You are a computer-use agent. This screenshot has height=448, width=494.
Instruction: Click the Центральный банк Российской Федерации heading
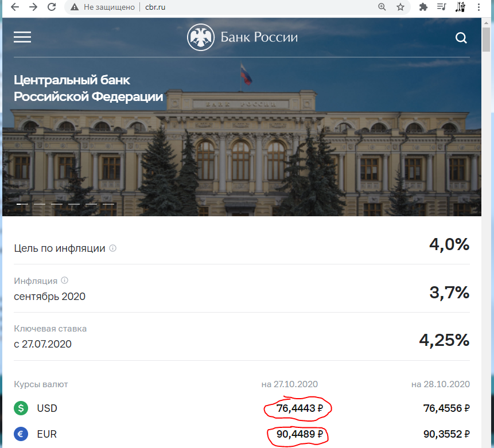point(88,88)
